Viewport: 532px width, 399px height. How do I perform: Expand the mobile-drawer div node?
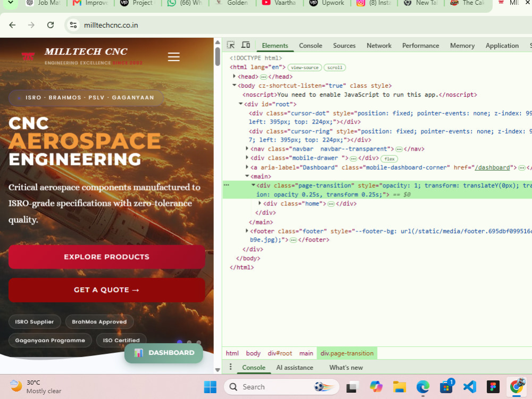[x=247, y=158]
